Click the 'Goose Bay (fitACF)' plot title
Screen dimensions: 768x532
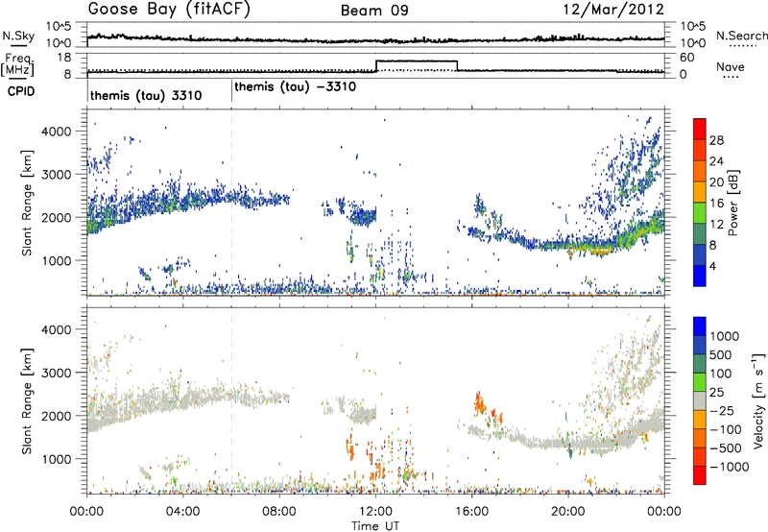click(169, 10)
